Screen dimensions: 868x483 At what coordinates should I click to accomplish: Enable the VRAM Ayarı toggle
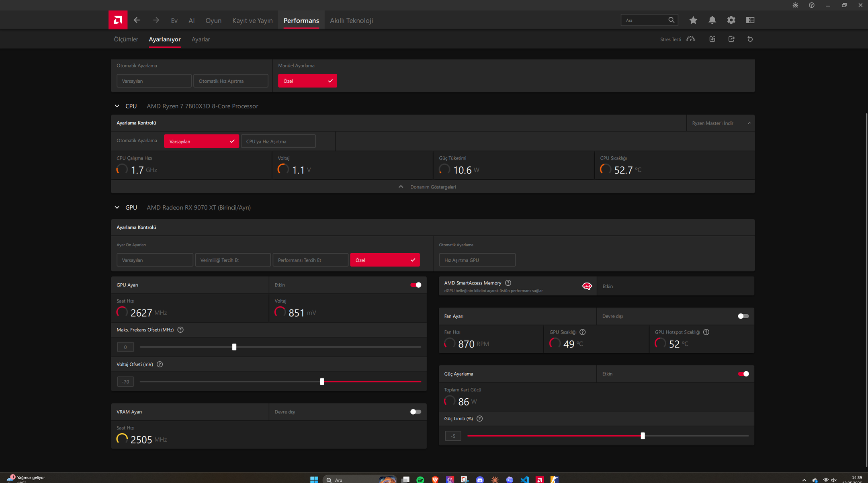pyautogui.click(x=416, y=412)
